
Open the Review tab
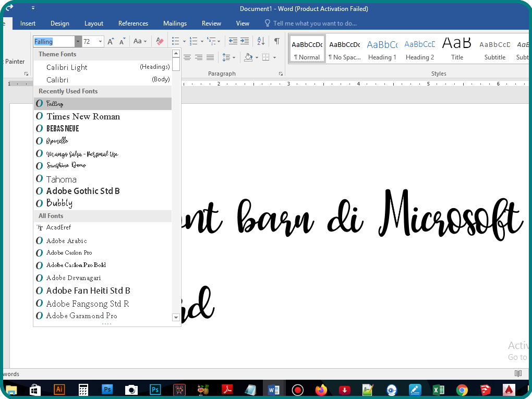coord(211,23)
